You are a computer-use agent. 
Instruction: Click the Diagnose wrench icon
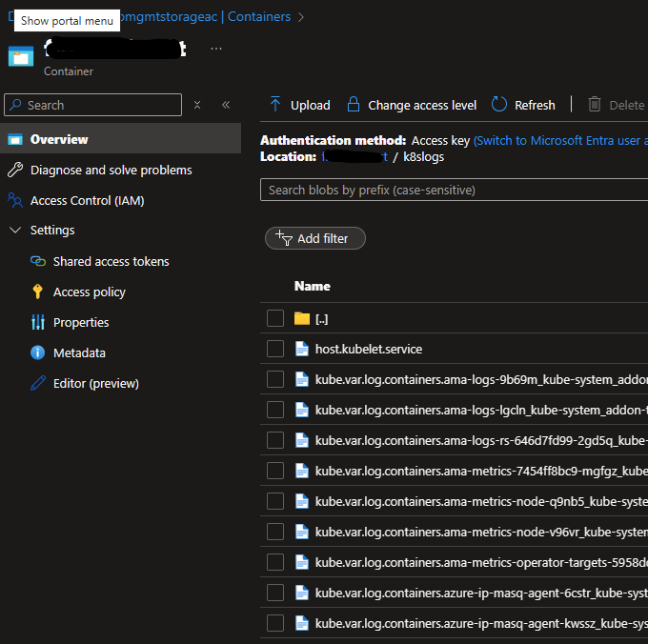15,170
